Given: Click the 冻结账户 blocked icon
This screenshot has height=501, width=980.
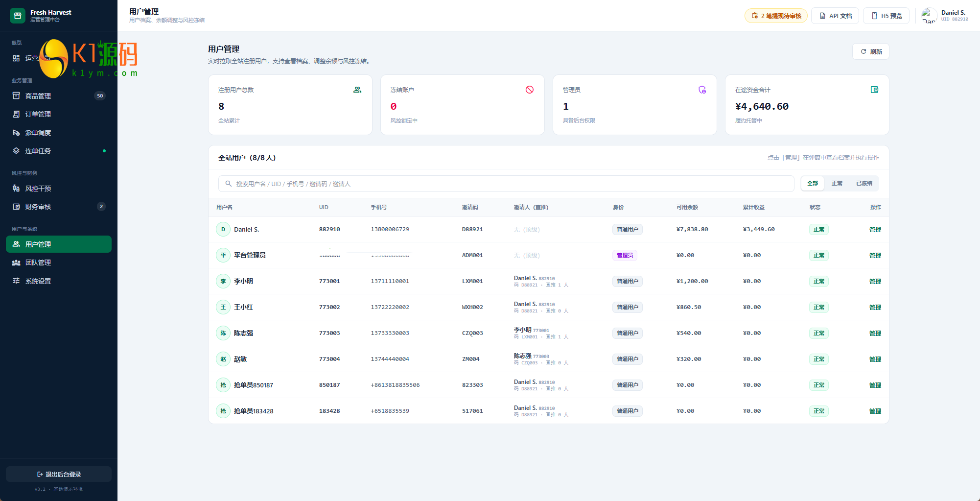Looking at the screenshot, I should [530, 90].
